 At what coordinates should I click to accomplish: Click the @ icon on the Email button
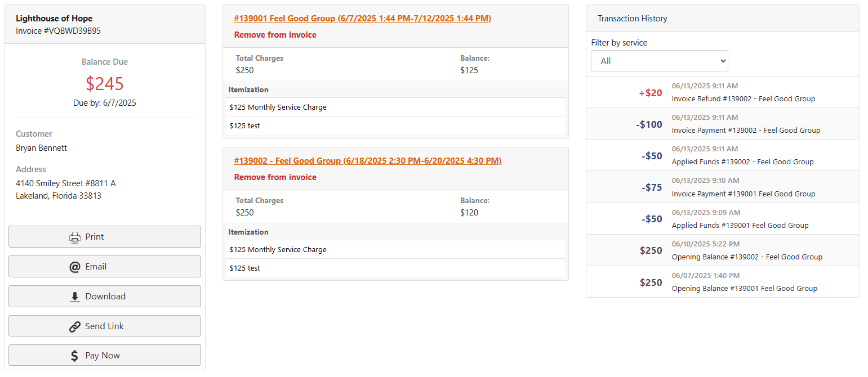coord(75,266)
